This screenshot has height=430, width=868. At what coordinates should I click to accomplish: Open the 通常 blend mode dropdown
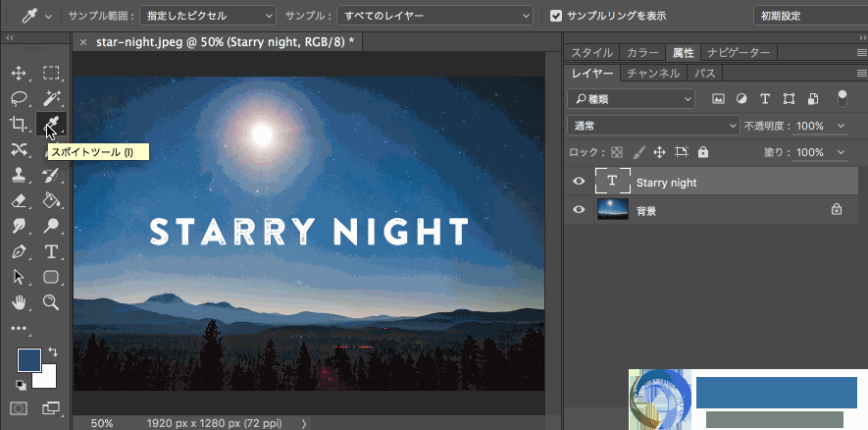653,126
